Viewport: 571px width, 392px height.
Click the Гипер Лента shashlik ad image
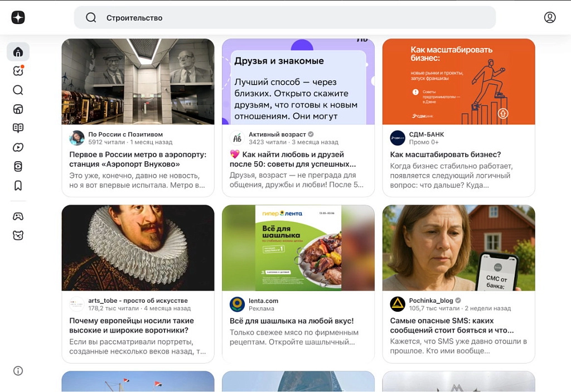[x=298, y=248]
